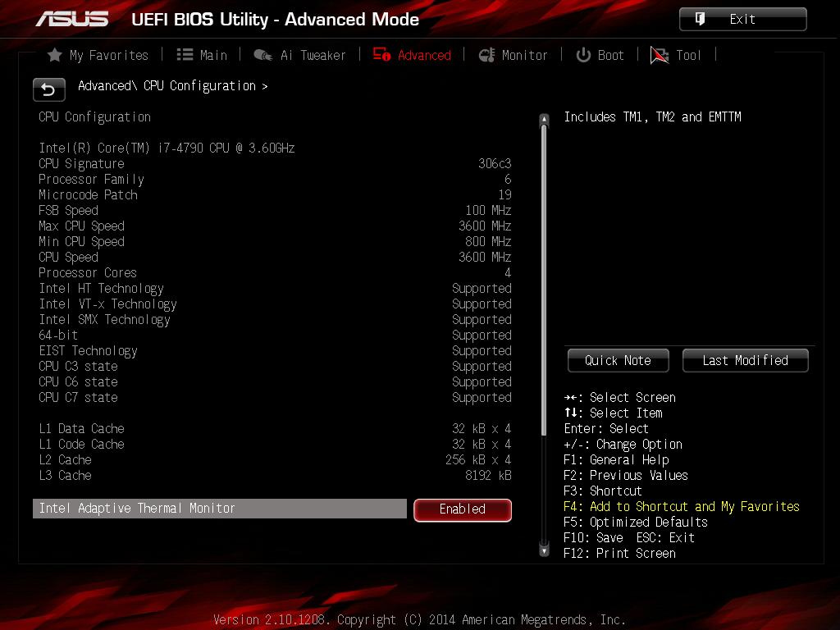Select the Intel Adaptive Thermal Monitor row
Screen dimensions: 840x630
220,509
